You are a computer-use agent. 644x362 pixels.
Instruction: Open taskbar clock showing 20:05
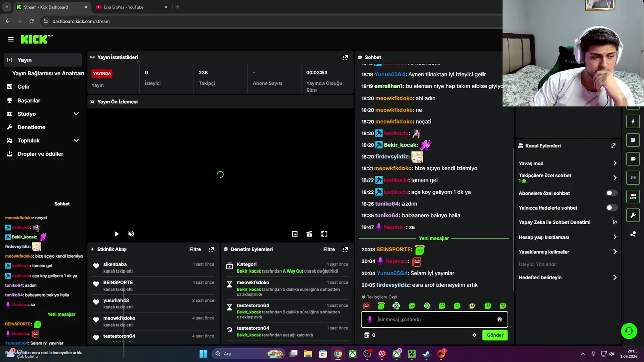point(629,354)
